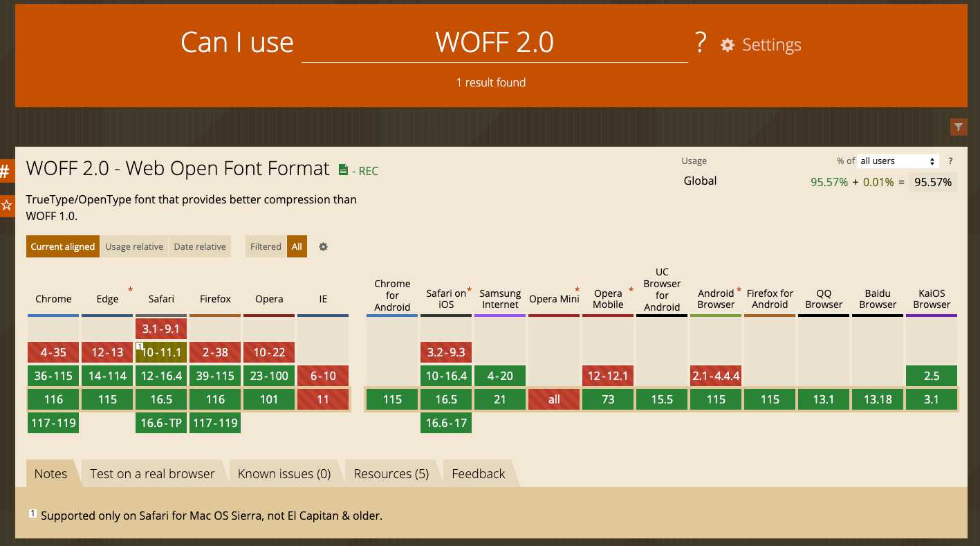Click the Edge column header
This screenshot has width=980, height=546.
[107, 299]
